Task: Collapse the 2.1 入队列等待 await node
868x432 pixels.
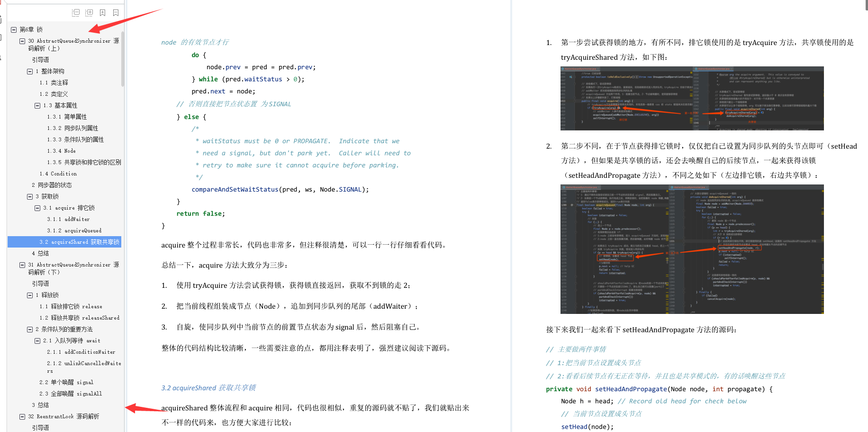Action: tap(37, 340)
